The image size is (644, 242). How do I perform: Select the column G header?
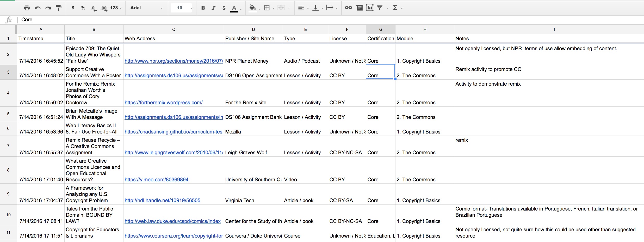pos(381,30)
